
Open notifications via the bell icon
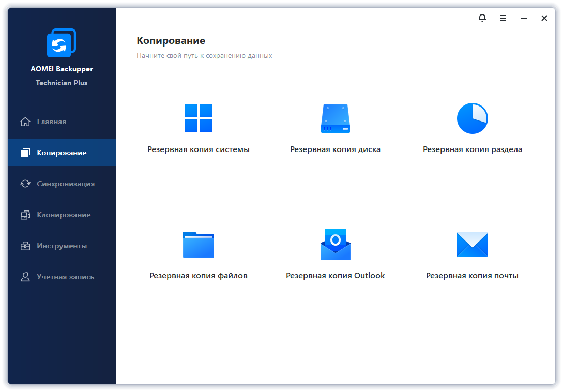482,18
